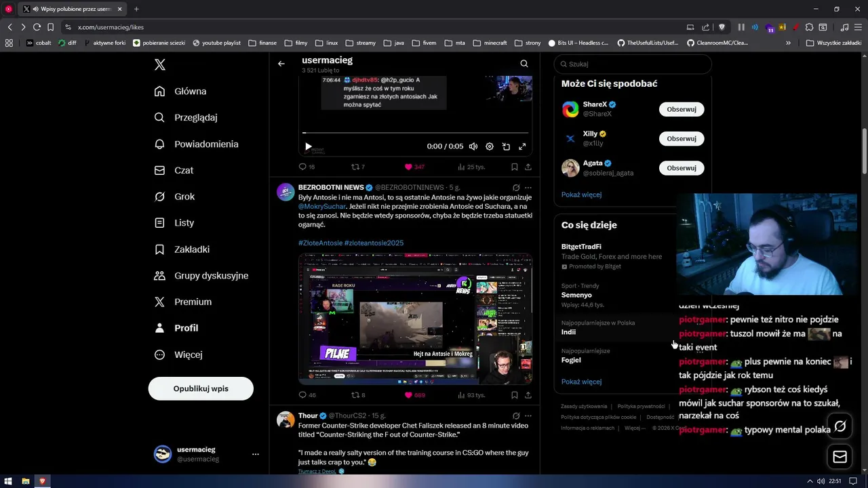Share the post with 347 likes

point(528,167)
